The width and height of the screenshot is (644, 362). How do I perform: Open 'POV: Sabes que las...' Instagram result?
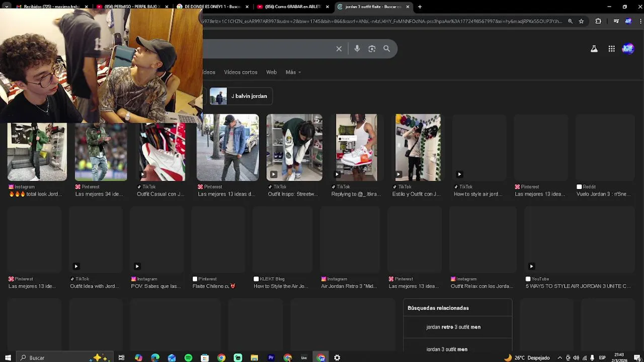tap(155, 286)
